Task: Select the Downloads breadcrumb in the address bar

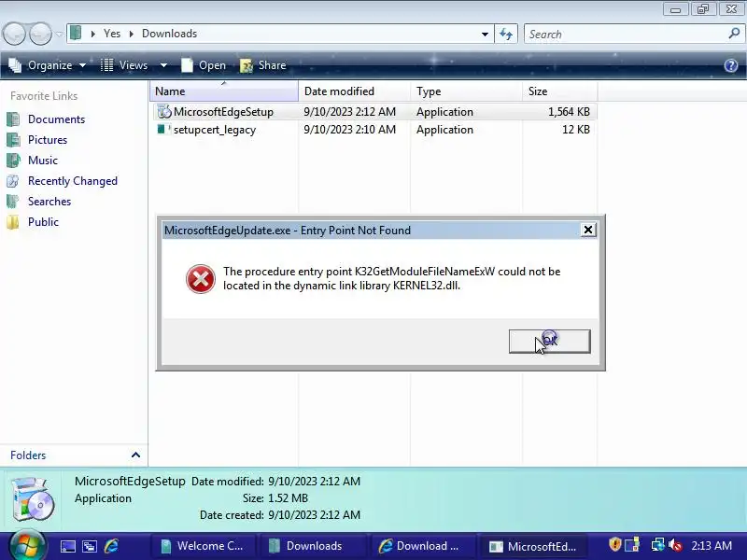Action: (169, 34)
